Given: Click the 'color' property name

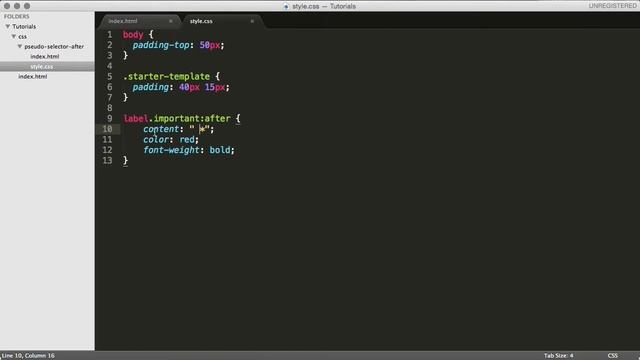Looking at the screenshot, I should pyautogui.click(x=156, y=140).
